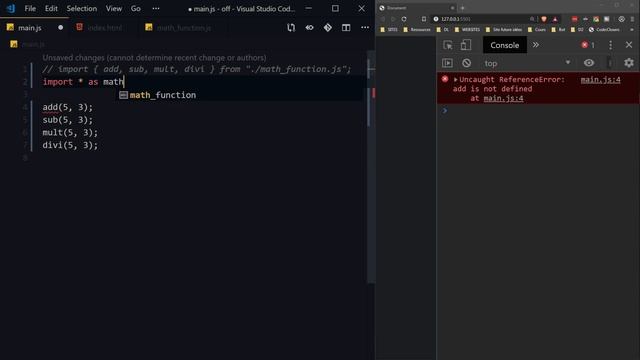
Task: Open the CoderDowns bookmark link
Action: coord(604,30)
